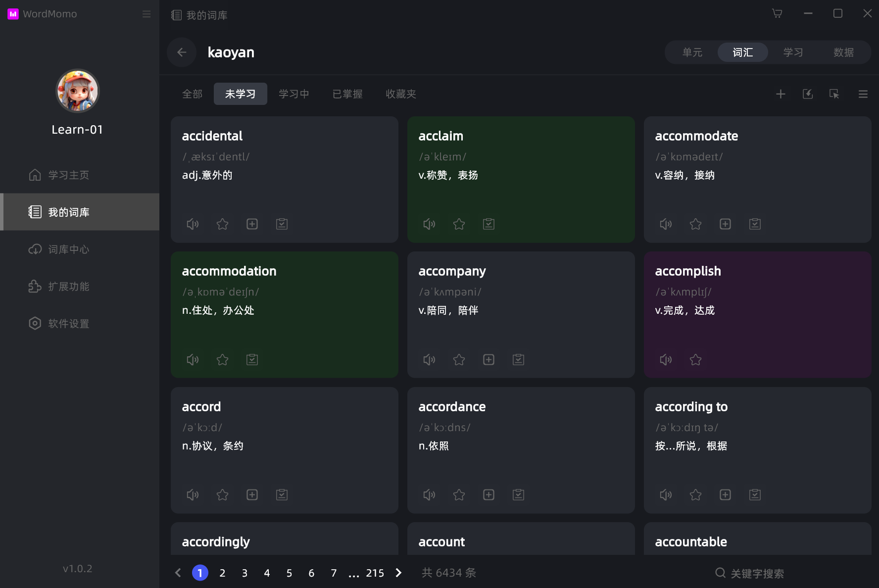Go to next page with right chevron
This screenshot has height=588, width=879.
398,573
